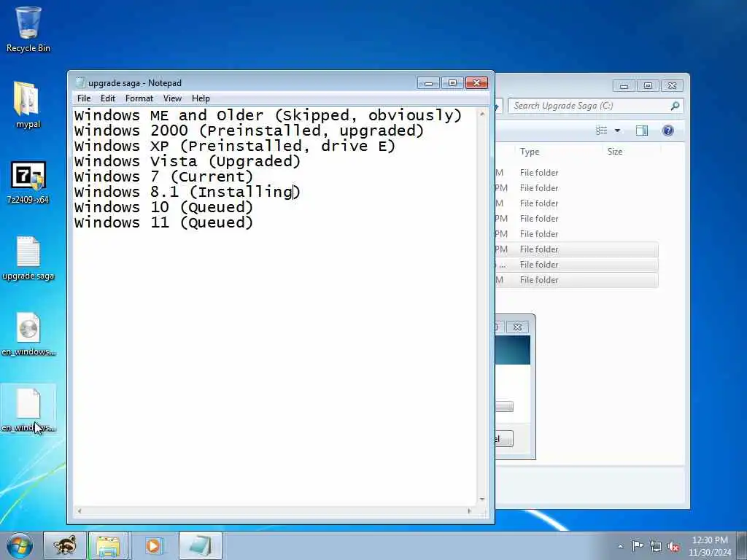The image size is (747, 560).
Task: Open the Windows Start orb
Action: (x=20, y=545)
